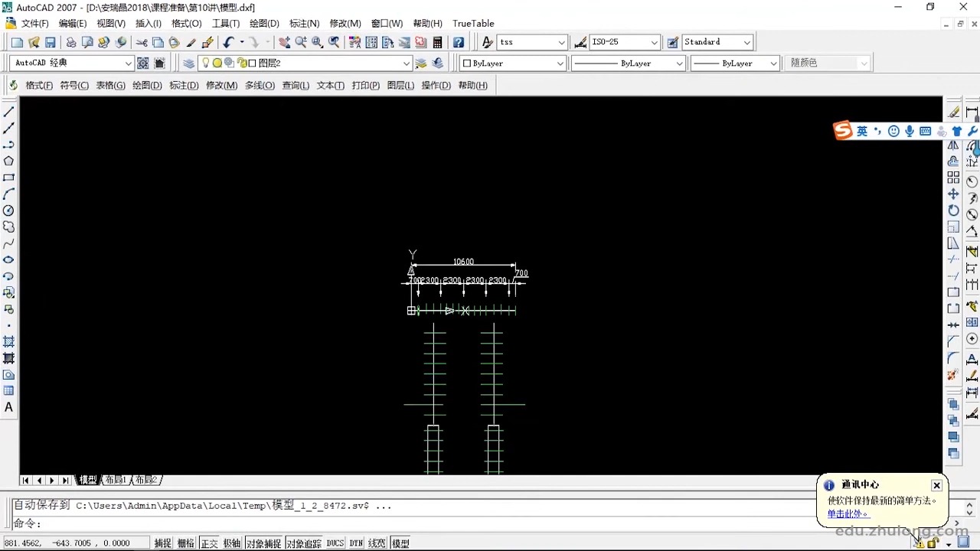Open the Layer Properties Manager icon
The width and height of the screenshot is (980, 551).
tap(188, 64)
